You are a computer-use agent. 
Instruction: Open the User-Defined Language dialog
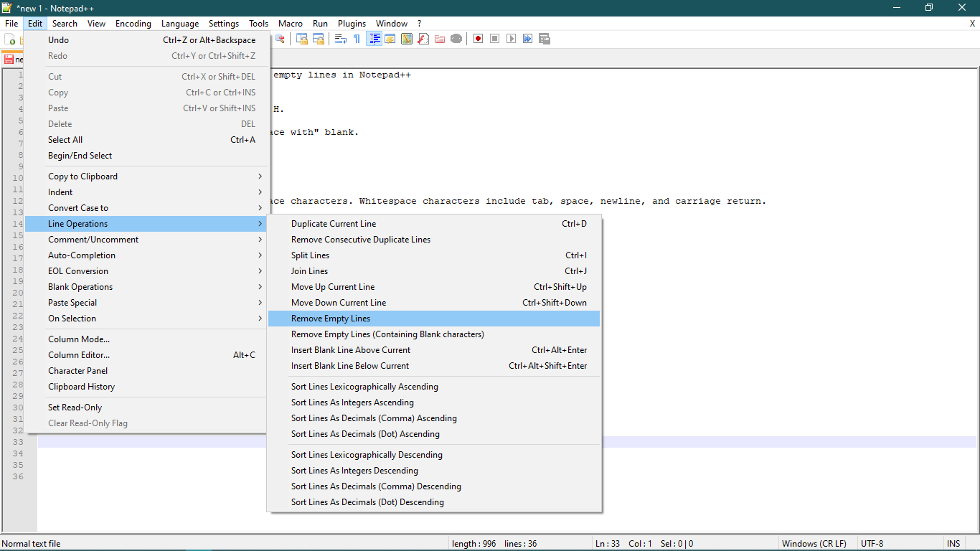(x=390, y=38)
